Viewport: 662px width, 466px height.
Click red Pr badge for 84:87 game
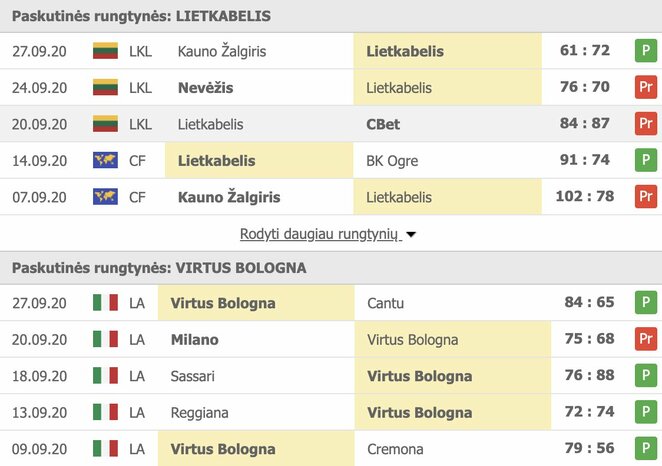click(646, 124)
